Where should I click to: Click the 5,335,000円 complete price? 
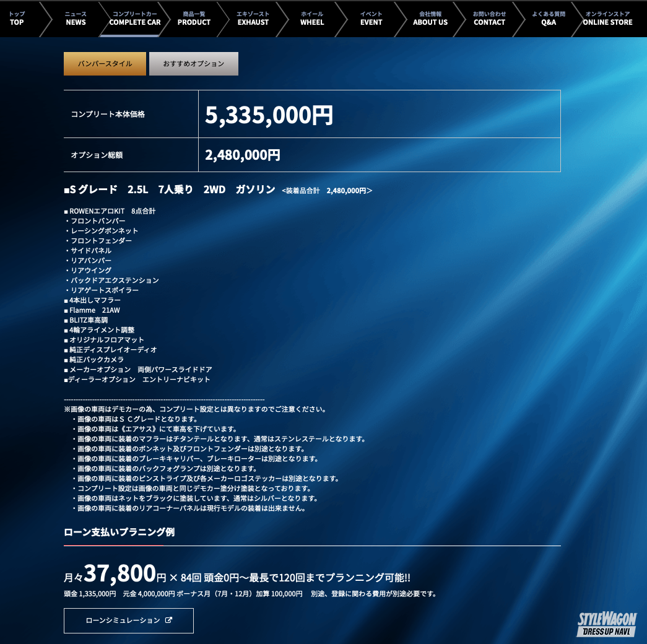(x=269, y=115)
